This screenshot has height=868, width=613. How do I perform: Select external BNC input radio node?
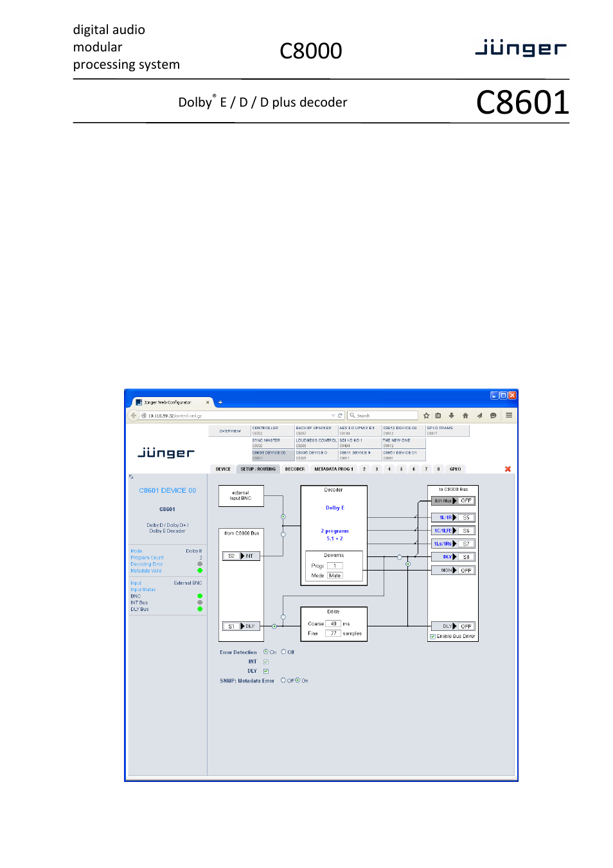283,517
